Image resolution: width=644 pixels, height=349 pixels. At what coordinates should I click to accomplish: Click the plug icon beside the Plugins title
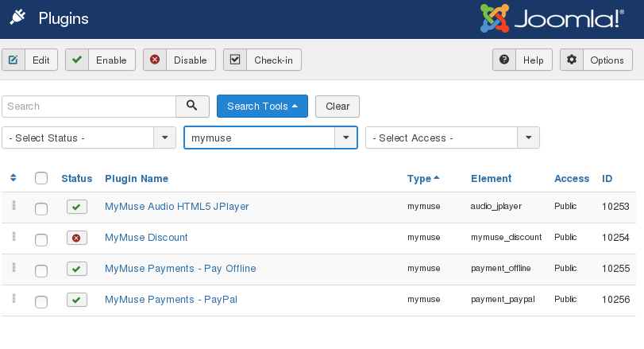click(17, 17)
